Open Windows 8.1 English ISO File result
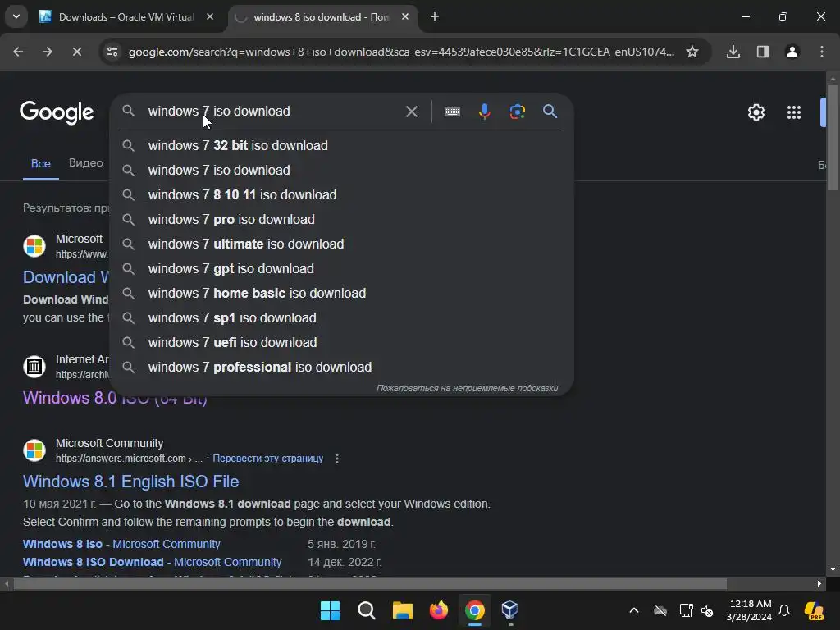The height and width of the screenshot is (630, 840). click(130, 482)
